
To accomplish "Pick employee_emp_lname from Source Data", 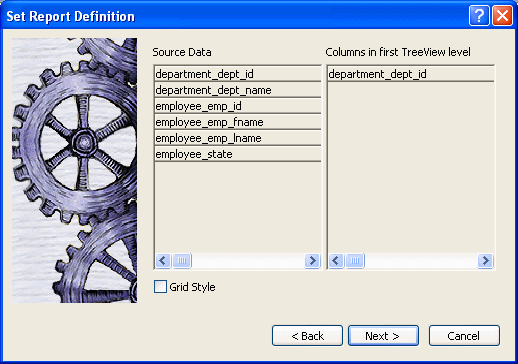I will tap(238, 138).
